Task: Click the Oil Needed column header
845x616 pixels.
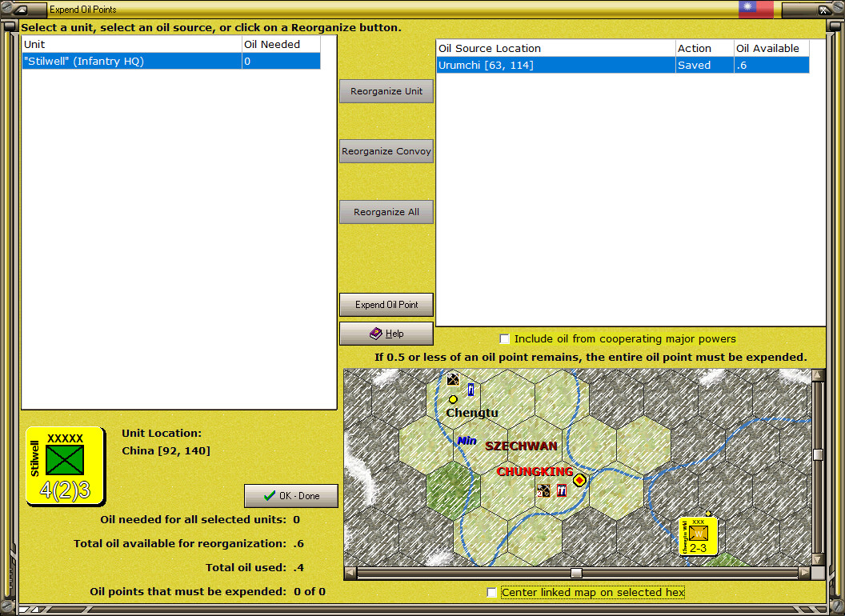Action: pyautogui.click(x=281, y=44)
